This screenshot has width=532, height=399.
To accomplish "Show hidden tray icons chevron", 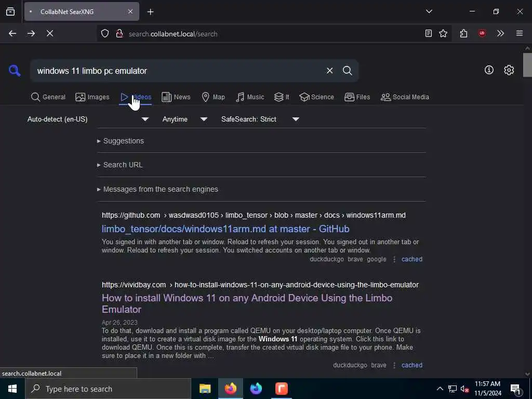I will pos(440,389).
